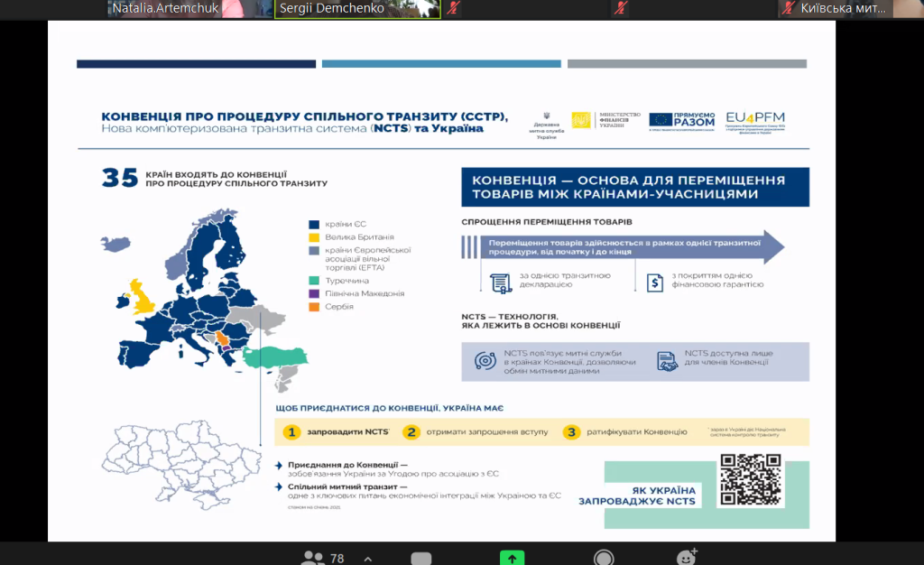The width and height of the screenshot is (924, 565).
Task: Click the Міністерство фінансів України logo
Action: point(605,120)
